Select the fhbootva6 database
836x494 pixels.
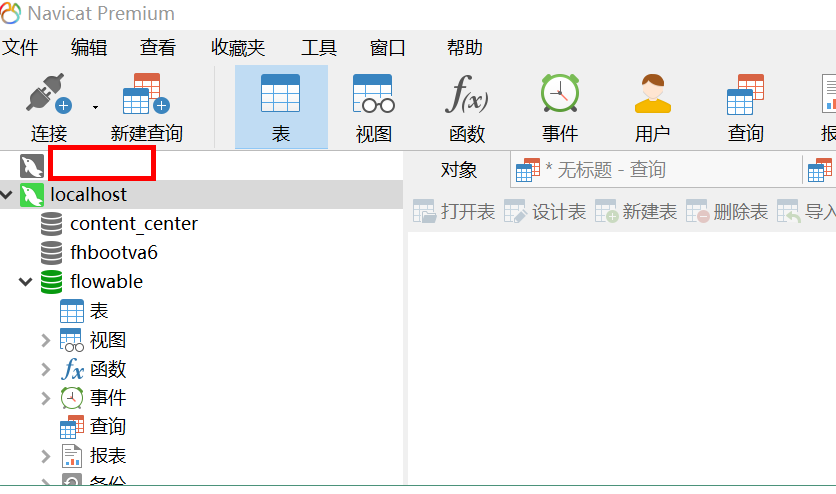tap(114, 253)
